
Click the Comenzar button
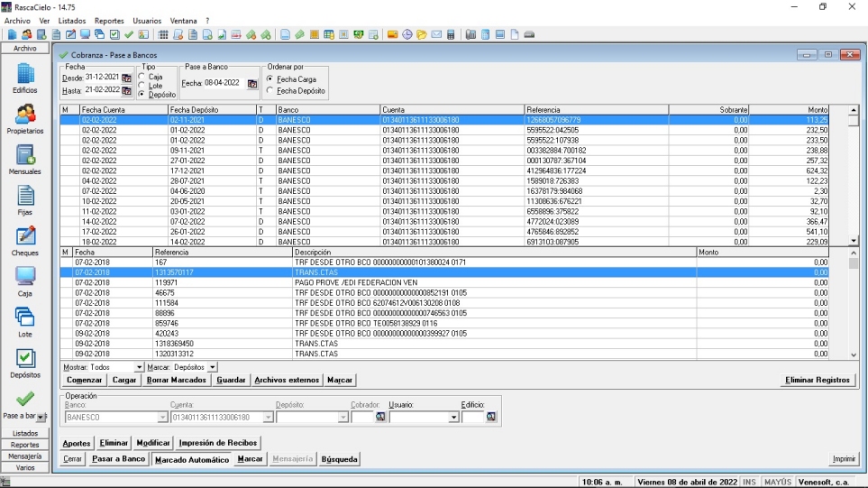coord(84,380)
